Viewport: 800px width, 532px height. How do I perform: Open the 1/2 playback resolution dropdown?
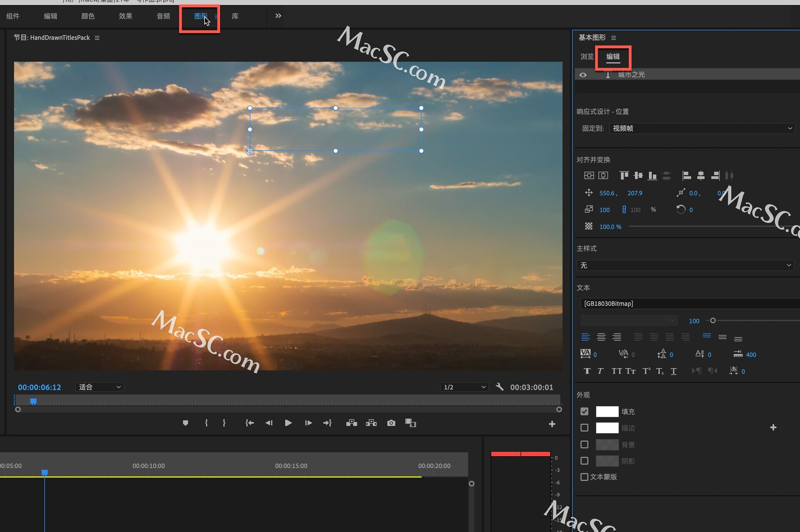click(464, 387)
